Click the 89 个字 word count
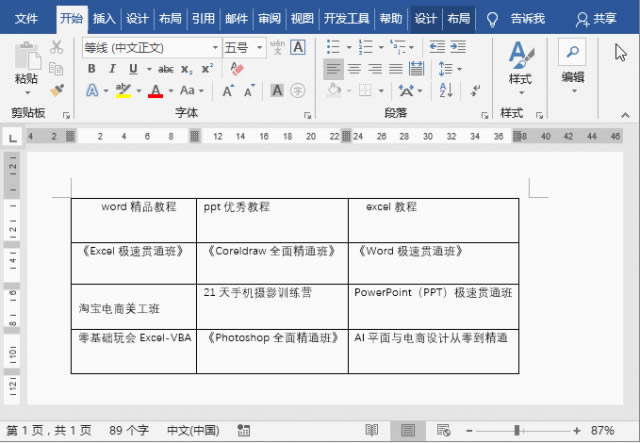640x443 pixels. tap(129, 430)
